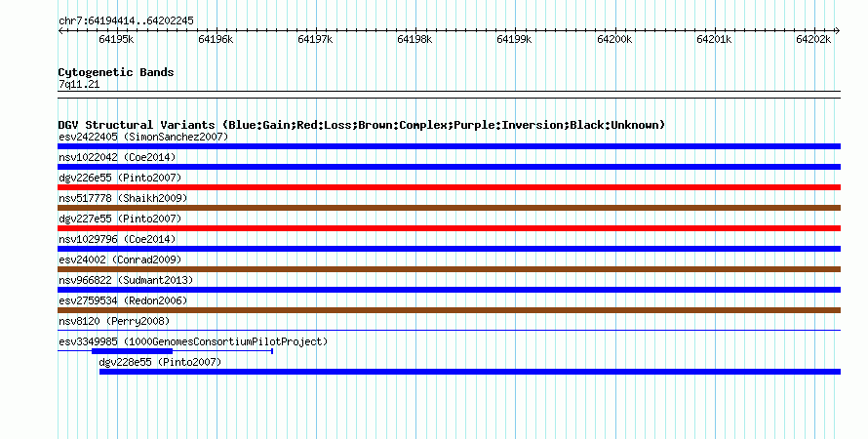Open dgv227e55 (Pinto2007) label
The width and height of the screenshot is (868, 439).
tap(120, 219)
